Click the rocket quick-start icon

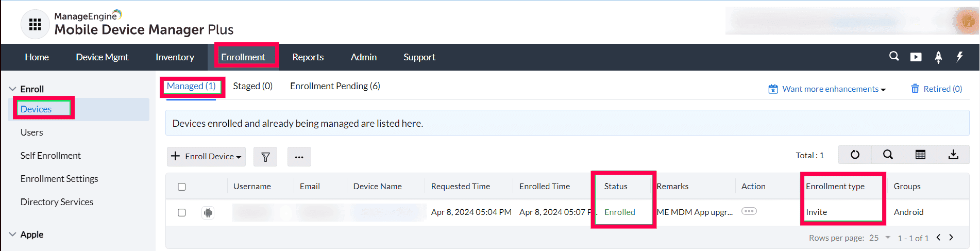click(x=938, y=57)
